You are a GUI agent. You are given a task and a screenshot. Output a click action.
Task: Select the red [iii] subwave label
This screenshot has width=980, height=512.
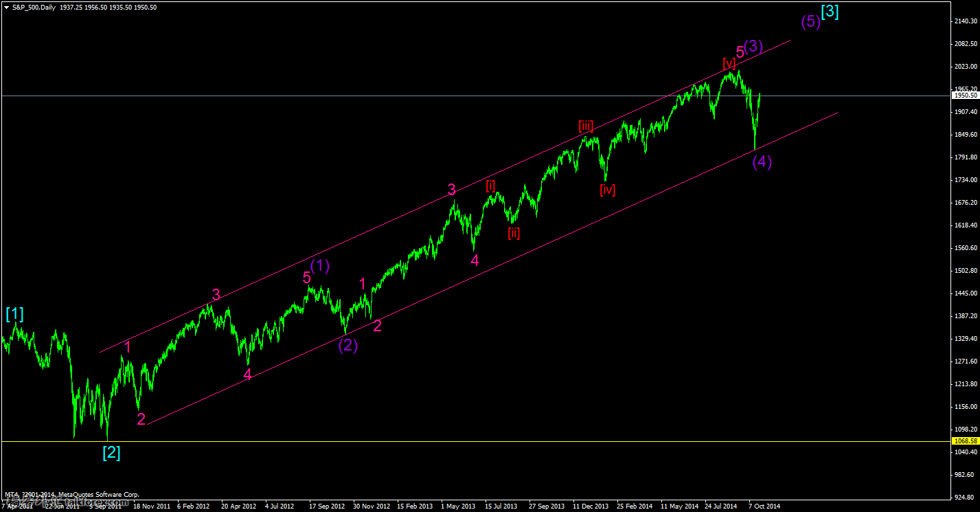[x=586, y=126]
